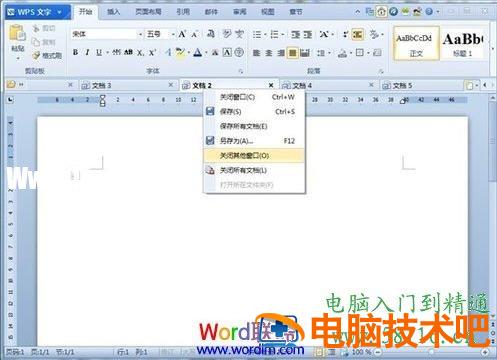The width and height of the screenshot is (497, 360).
Task: Open the WPS 文字 application menu
Action: [37, 12]
